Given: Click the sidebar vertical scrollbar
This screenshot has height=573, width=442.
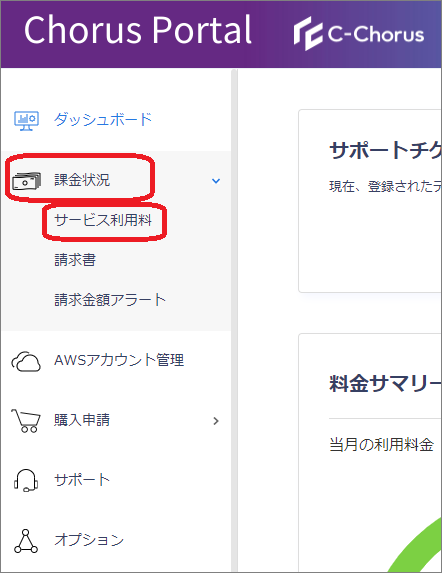Looking at the screenshot, I should pyautogui.click(x=234, y=320).
